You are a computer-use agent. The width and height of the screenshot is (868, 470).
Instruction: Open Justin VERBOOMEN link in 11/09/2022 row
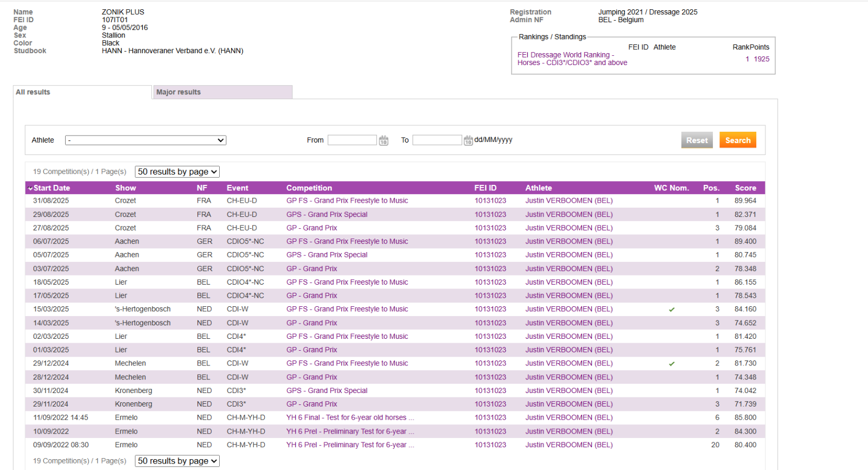point(569,418)
